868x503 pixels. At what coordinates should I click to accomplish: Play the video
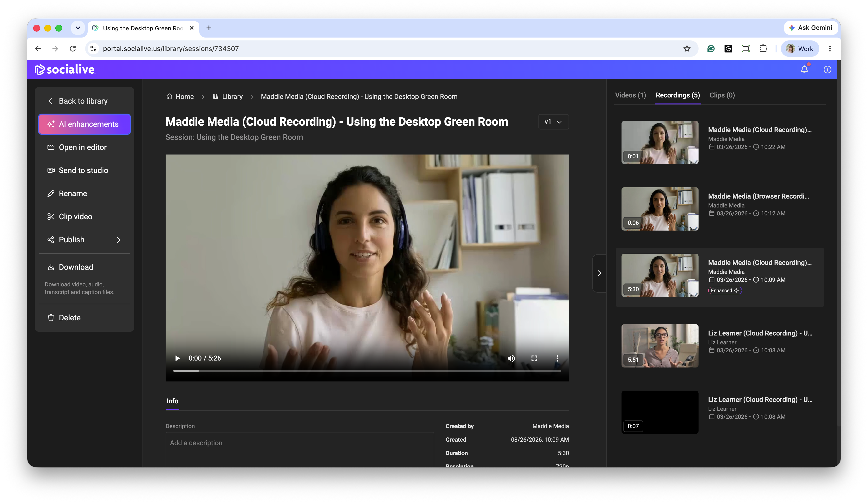pyautogui.click(x=177, y=358)
